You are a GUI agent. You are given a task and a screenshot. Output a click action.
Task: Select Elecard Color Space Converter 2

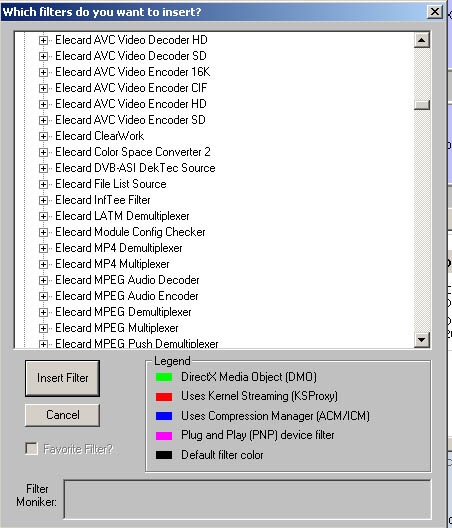point(133,152)
